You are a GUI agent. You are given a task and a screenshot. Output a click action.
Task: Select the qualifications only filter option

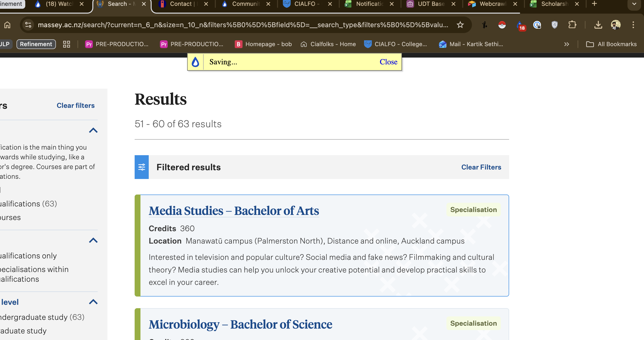click(28, 256)
